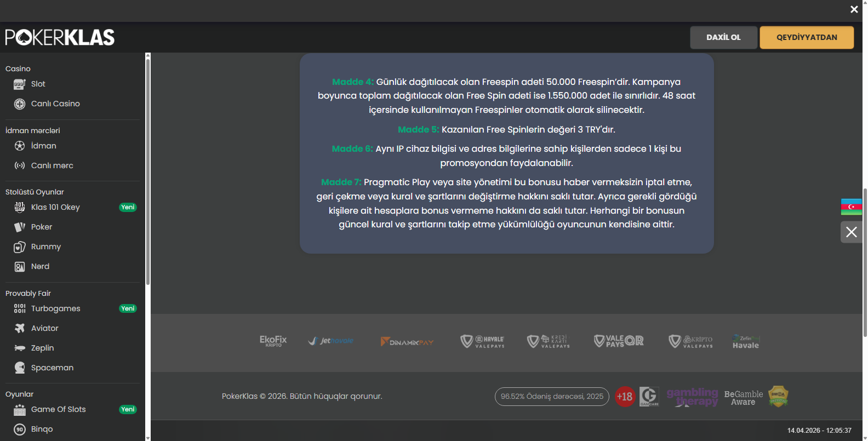This screenshot has width=868, height=441.
Task: Click the Canlı Casino chip icon
Action: [20, 104]
